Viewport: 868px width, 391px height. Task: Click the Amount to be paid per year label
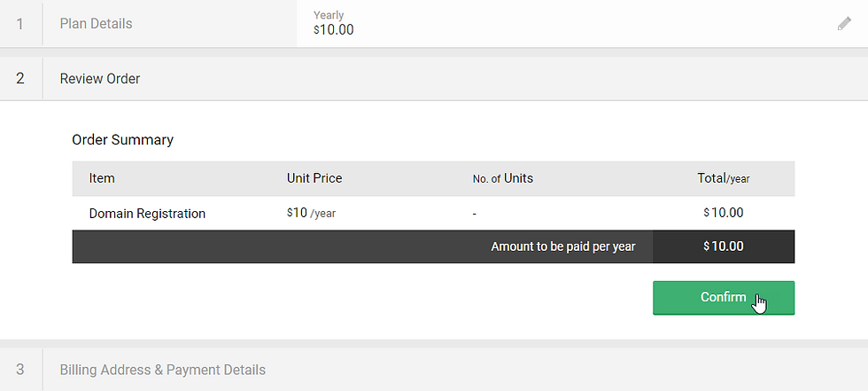tap(563, 246)
